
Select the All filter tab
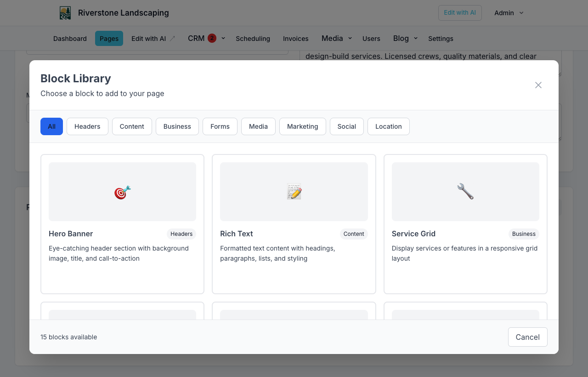click(x=51, y=126)
